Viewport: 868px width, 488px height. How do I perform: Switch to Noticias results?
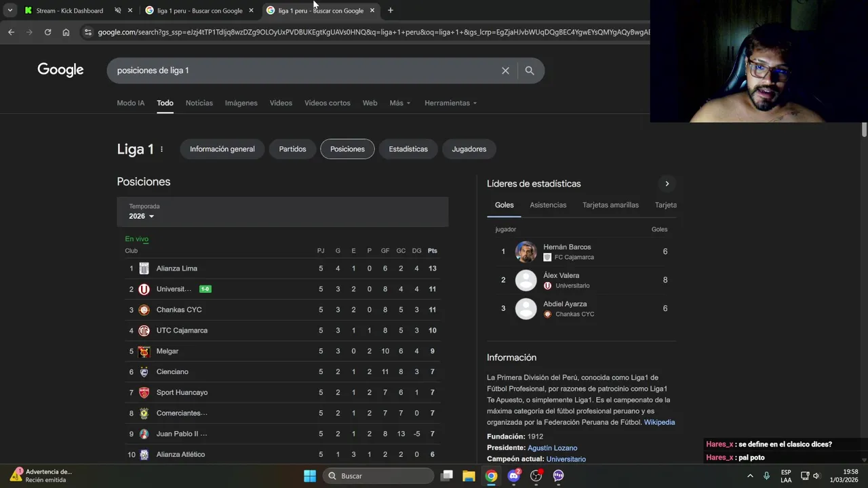coord(199,103)
